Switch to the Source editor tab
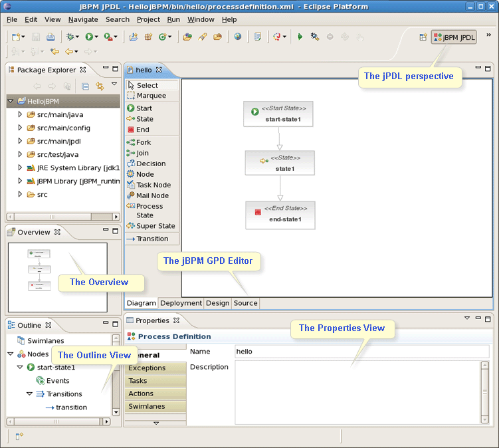499x448 pixels. (245, 303)
